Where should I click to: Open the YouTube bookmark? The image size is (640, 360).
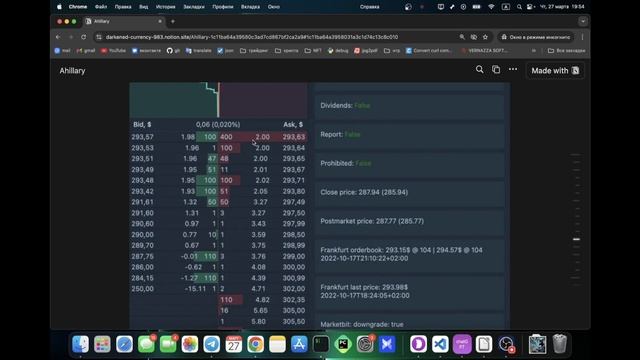[113, 51]
